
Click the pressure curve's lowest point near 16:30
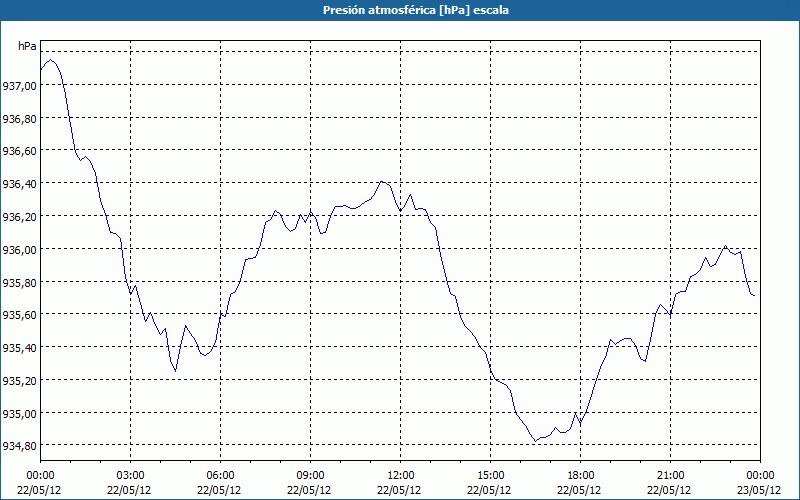tap(536, 441)
